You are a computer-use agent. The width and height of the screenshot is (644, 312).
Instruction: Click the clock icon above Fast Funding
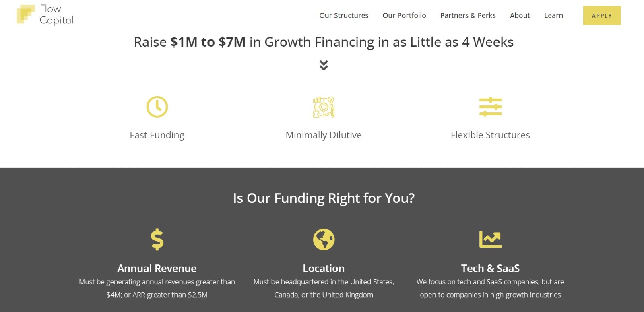click(x=157, y=107)
